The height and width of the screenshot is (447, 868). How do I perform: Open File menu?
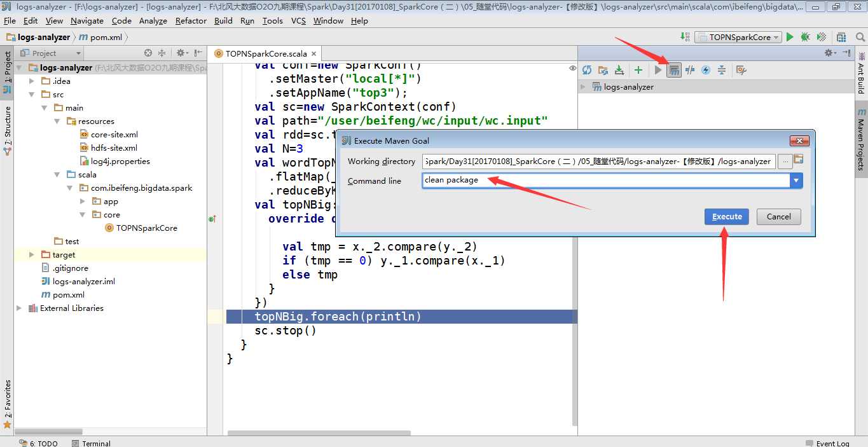click(10, 20)
